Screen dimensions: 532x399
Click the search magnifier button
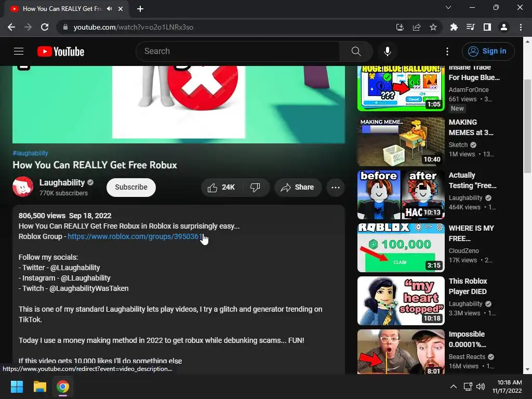(356, 51)
